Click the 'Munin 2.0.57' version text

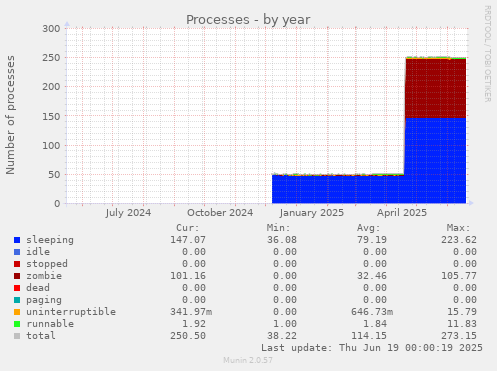coord(248,360)
